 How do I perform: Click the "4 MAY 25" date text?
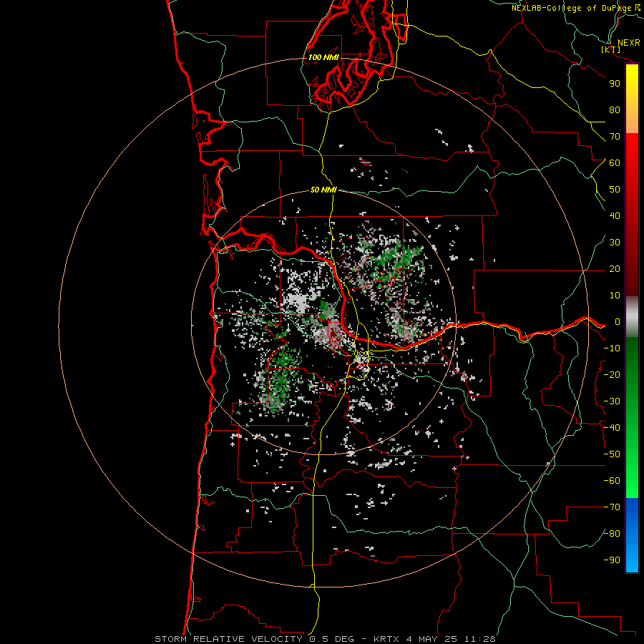[433, 639]
